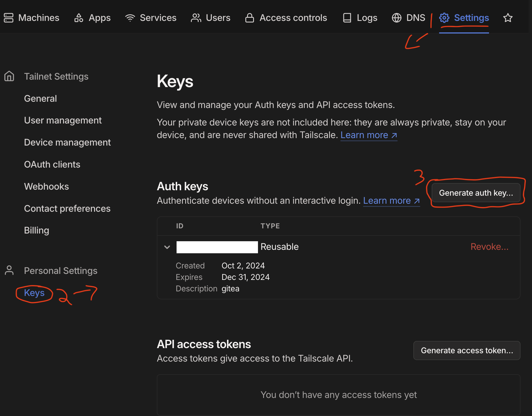Open Webhooks in the sidebar
The width and height of the screenshot is (532, 416).
(x=46, y=187)
